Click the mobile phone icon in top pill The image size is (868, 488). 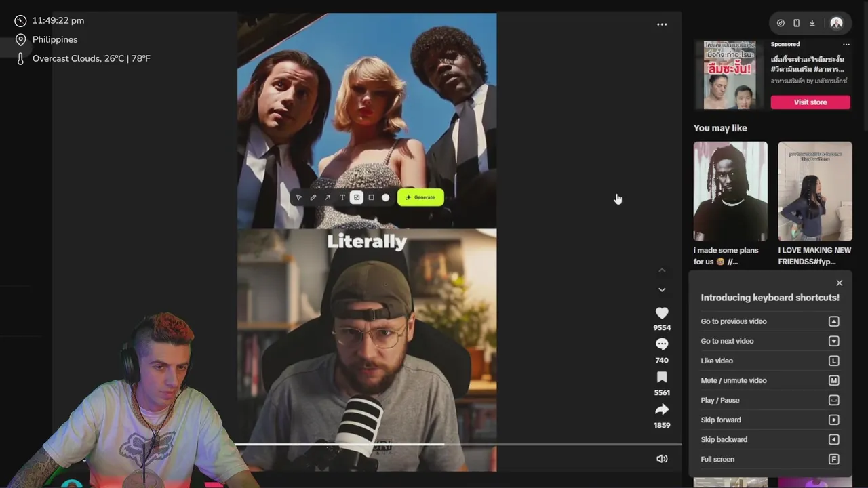[x=796, y=23]
